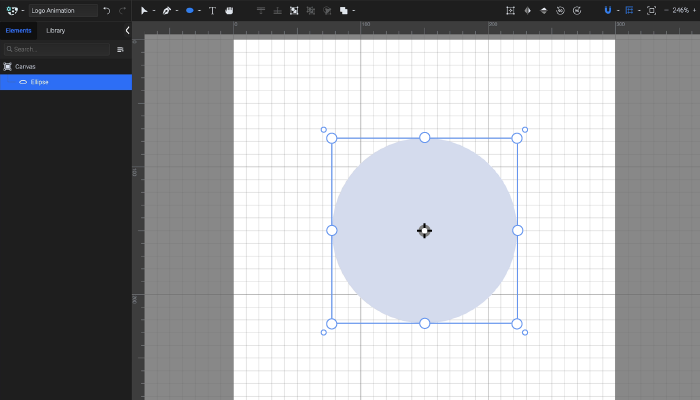Open the grid options dropdown
The width and height of the screenshot is (700, 400).
[639, 10]
